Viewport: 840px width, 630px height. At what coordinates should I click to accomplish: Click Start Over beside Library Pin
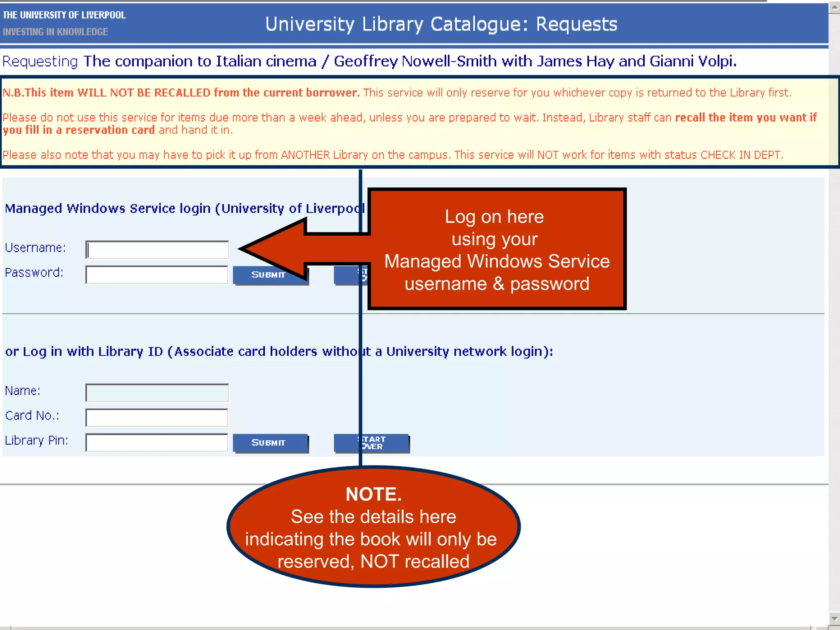371,443
